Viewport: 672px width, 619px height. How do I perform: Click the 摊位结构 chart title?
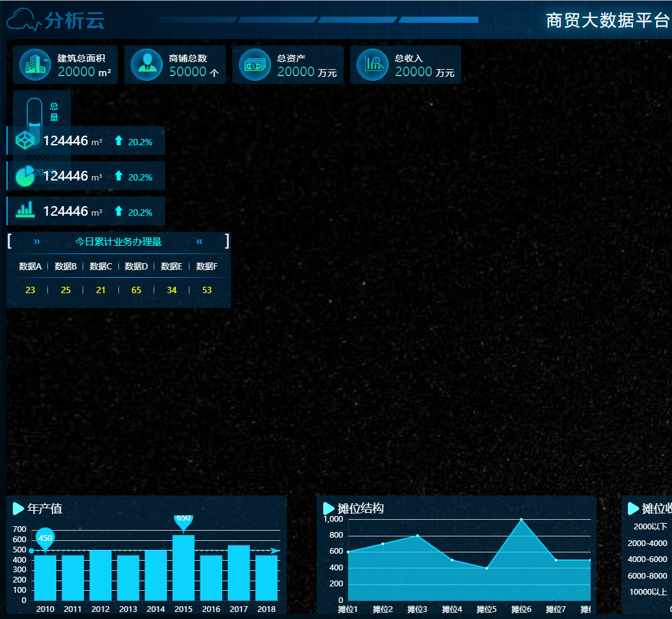pos(360,508)
